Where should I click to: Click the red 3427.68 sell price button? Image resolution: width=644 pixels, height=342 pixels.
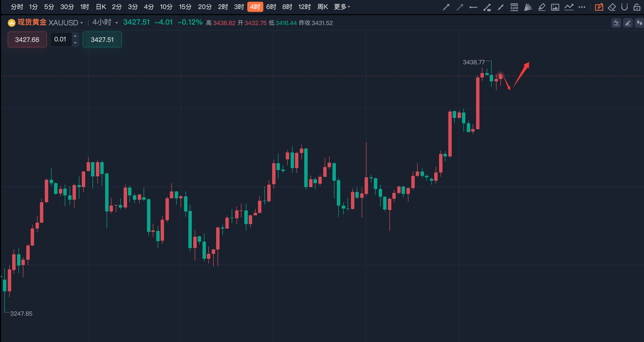click(27, 39)
